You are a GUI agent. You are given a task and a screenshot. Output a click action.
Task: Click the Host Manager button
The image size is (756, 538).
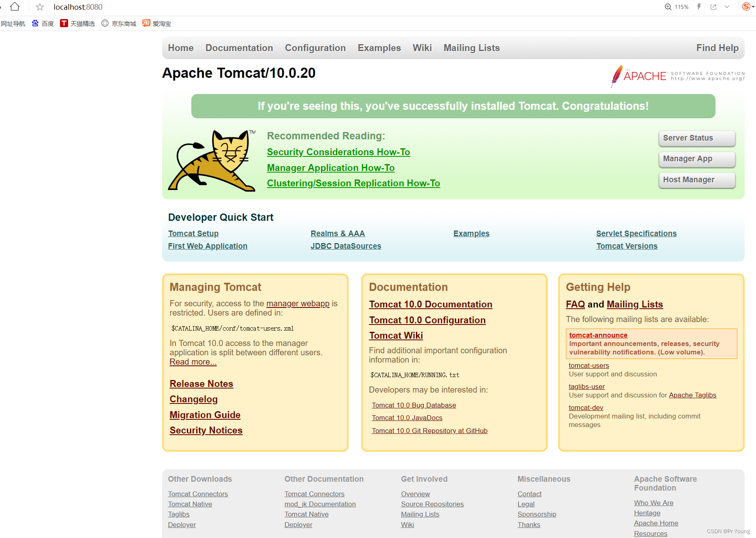697,180
